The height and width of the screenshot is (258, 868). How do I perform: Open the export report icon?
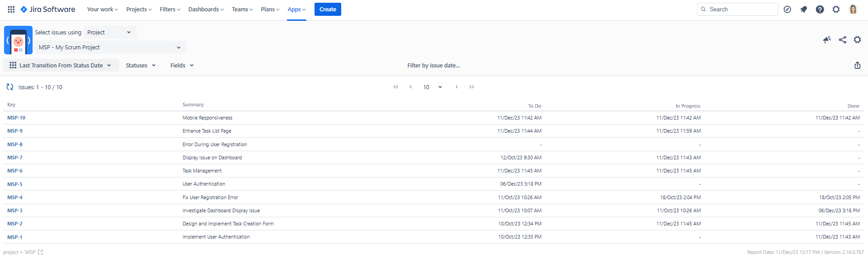[x=857, y=65]
